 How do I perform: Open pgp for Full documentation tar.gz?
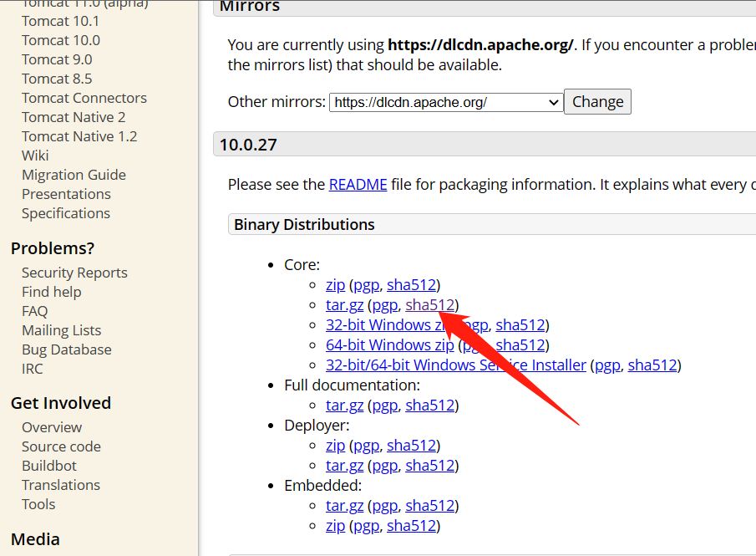385,406
